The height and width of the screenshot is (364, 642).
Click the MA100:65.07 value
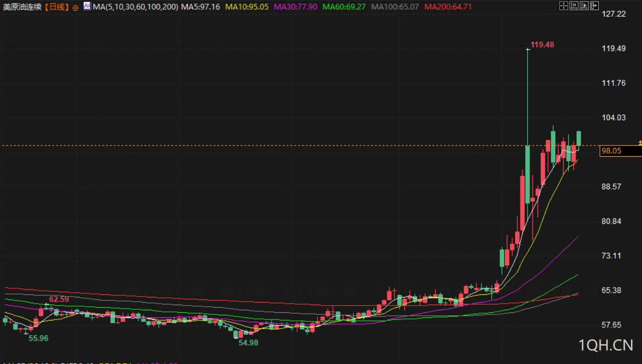[395, 7]
